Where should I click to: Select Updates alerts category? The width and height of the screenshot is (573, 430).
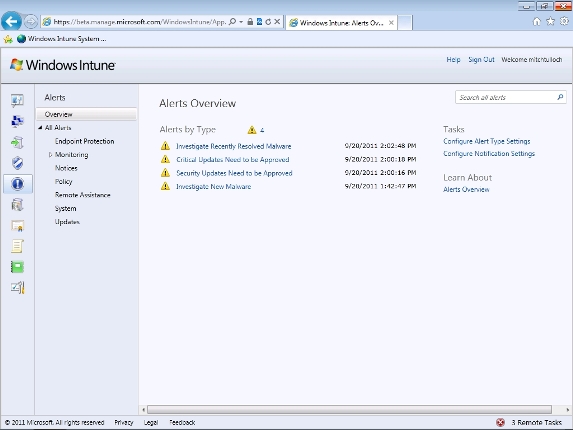(67, 222)
